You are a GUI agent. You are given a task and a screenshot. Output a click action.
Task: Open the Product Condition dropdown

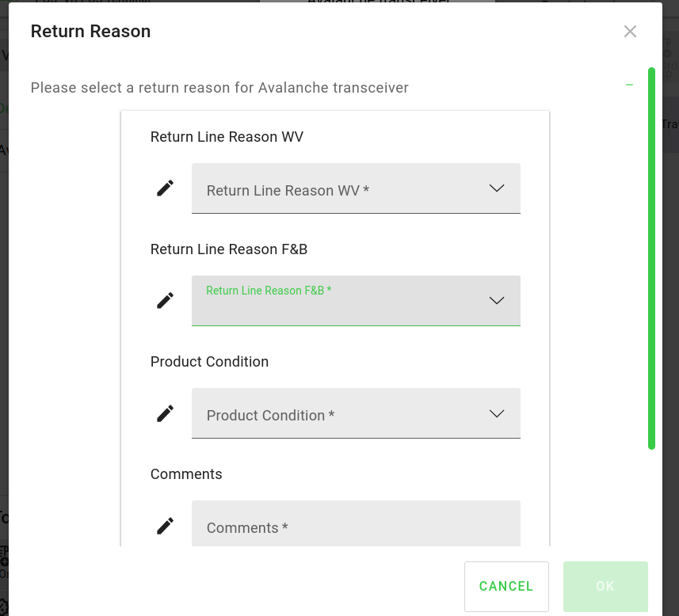click(341, 413)
